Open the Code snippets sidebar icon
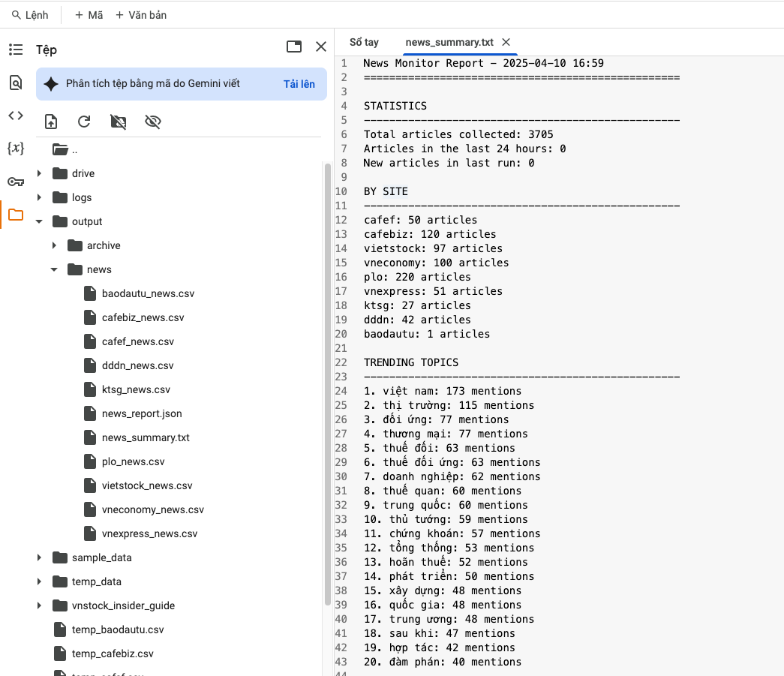 coord(16,116)
